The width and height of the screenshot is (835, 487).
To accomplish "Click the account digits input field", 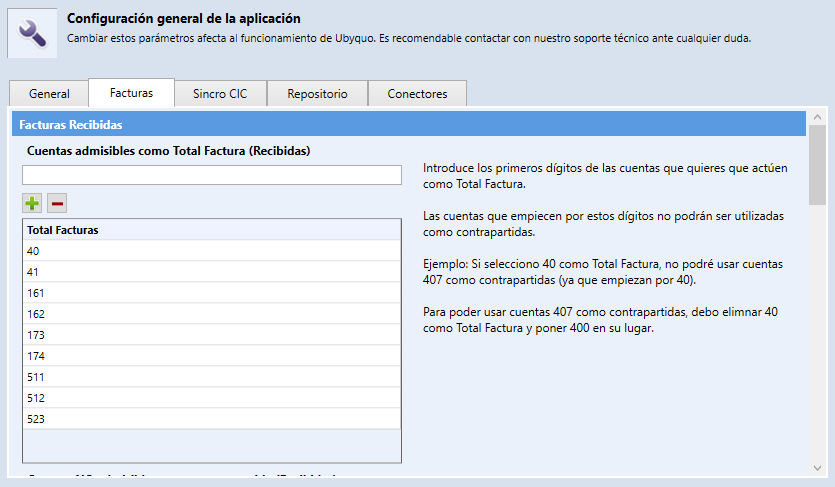I will (212, 175).
